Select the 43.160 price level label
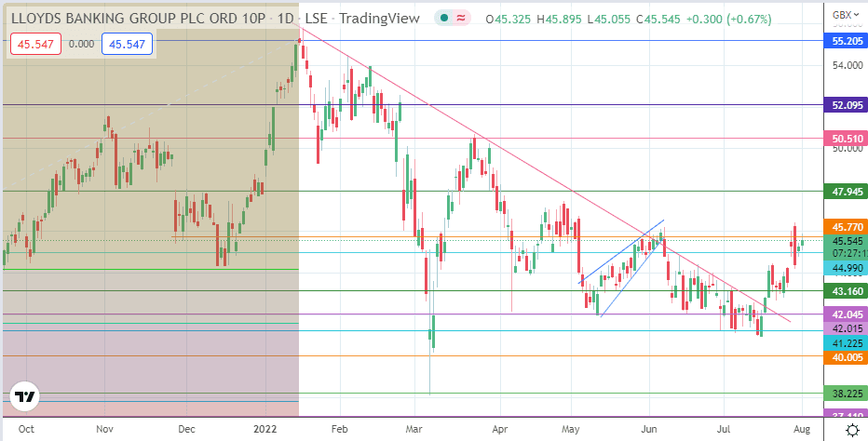 [846, 290]
